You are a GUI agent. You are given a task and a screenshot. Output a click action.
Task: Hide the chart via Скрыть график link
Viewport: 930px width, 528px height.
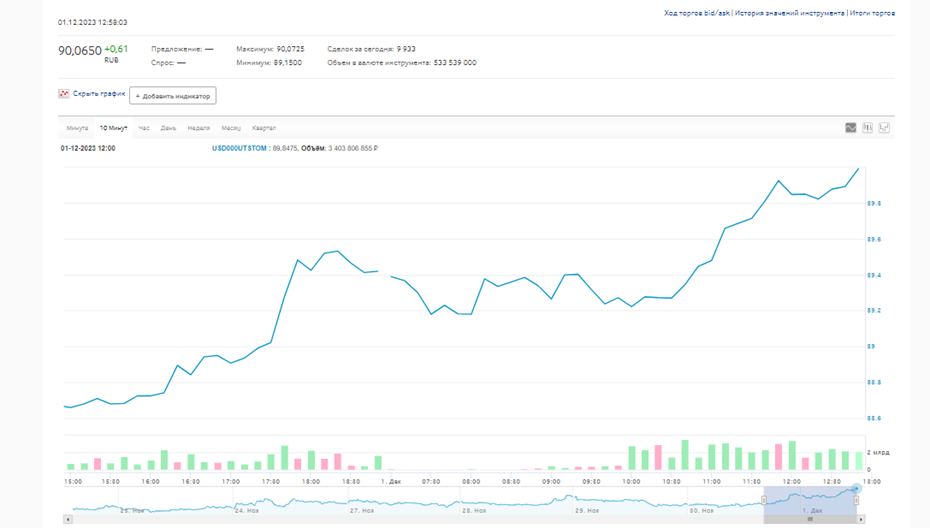tap(99, 94)
